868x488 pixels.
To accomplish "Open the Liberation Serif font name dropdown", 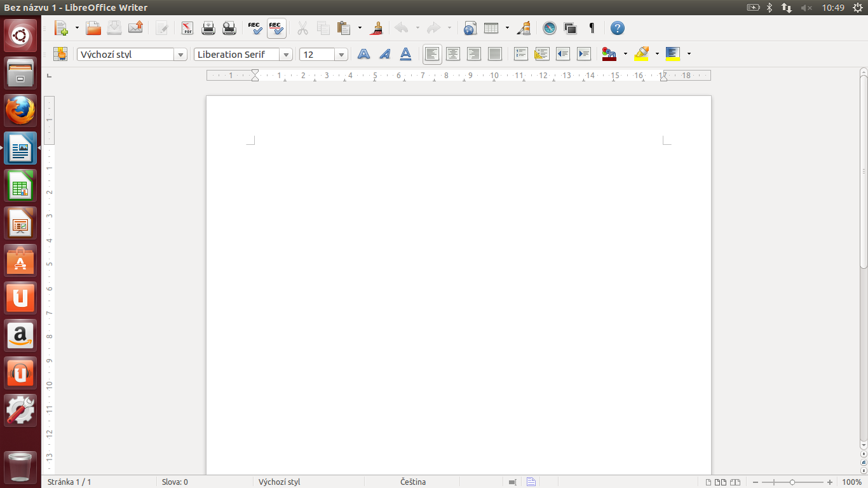I will click(286, 55).
